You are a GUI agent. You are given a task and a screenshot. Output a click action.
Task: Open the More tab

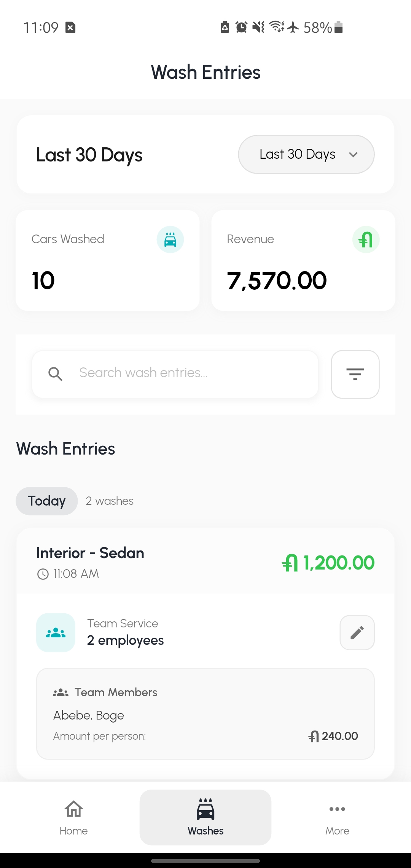click(337, 817)
